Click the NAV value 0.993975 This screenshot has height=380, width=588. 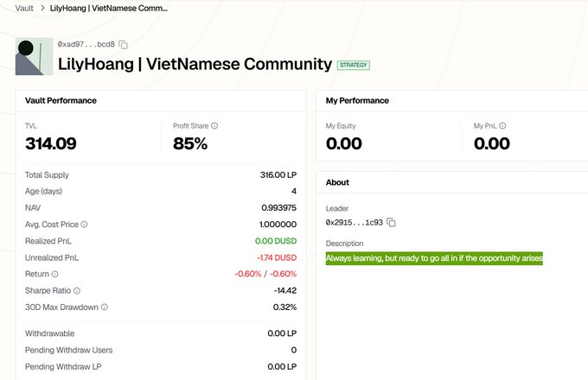coord(279,208)
